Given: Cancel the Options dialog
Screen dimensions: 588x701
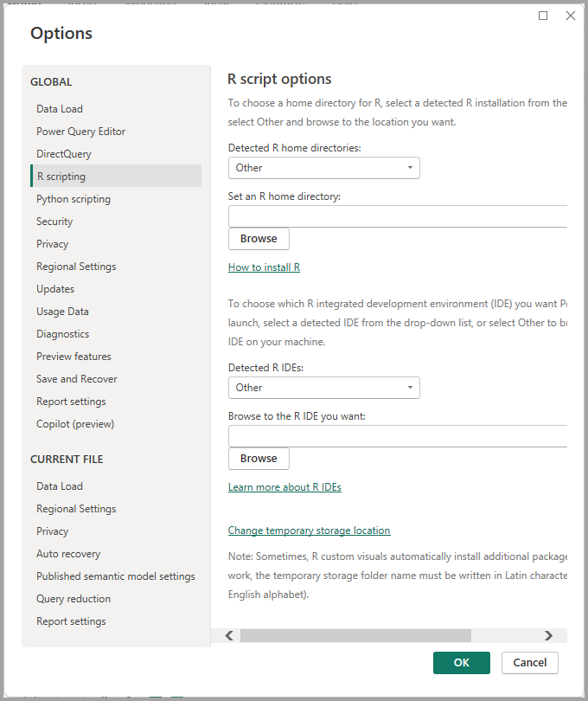Looking at the screenshot, I should [x=530, y=663].
